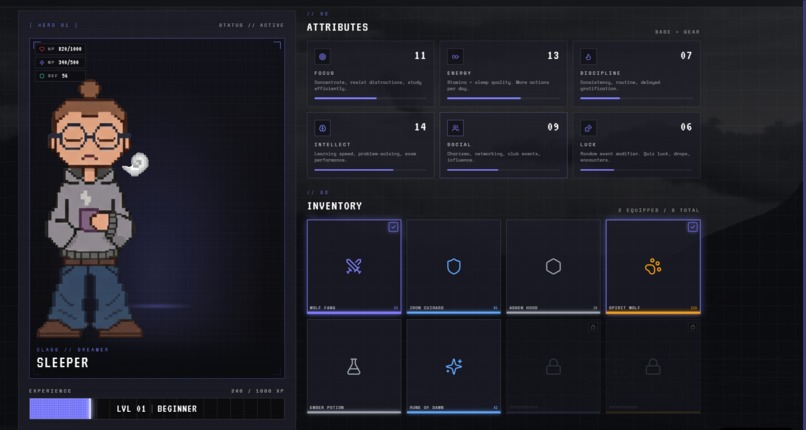806x430 pixels.
Task: Click the DEF 56 value
Action: click(64, 76)
